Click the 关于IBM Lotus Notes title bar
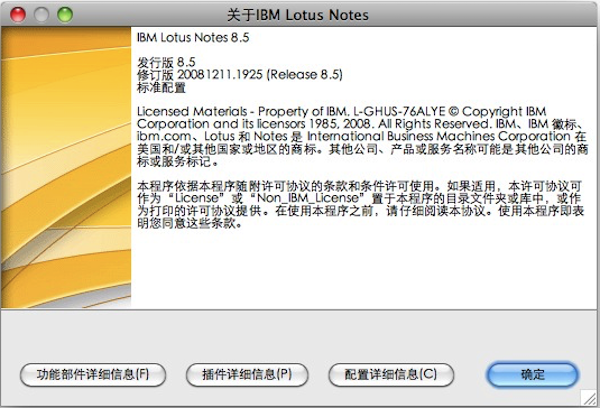Screen dimensions: 600x408 coord(300,15)
